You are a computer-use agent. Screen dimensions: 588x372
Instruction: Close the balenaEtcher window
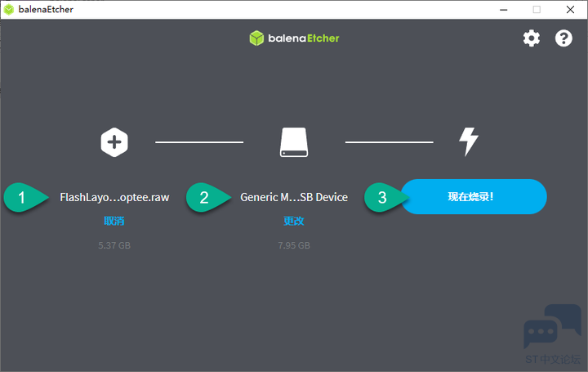click(x=570, y=10)
